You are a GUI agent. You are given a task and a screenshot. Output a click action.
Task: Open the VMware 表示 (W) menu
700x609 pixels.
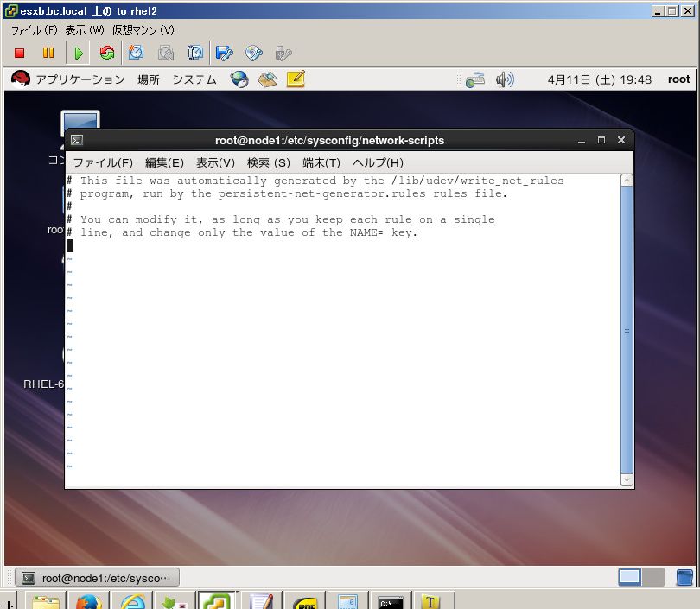click(x=85, y=30)
